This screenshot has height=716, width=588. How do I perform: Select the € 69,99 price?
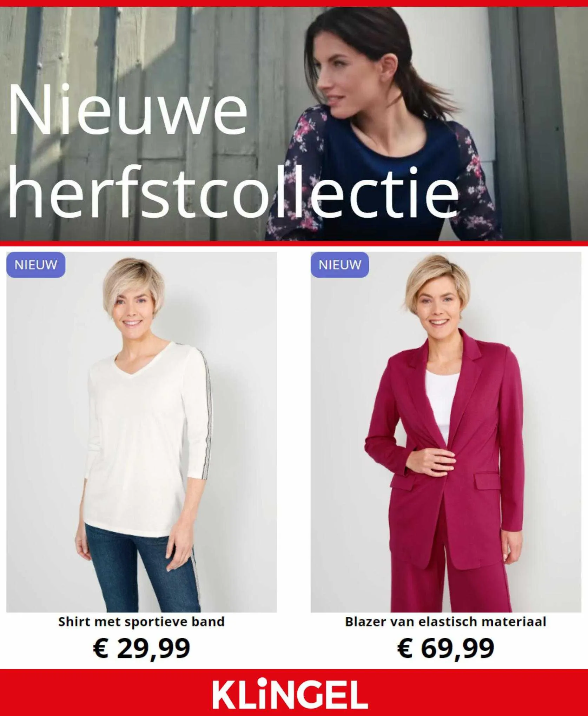click(x=445, y=648)
